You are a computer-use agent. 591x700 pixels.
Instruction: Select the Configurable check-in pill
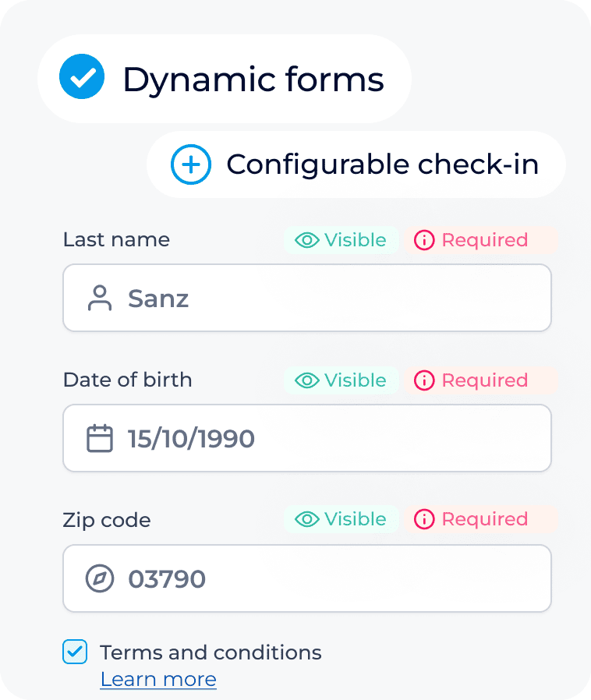click(356, 164)
